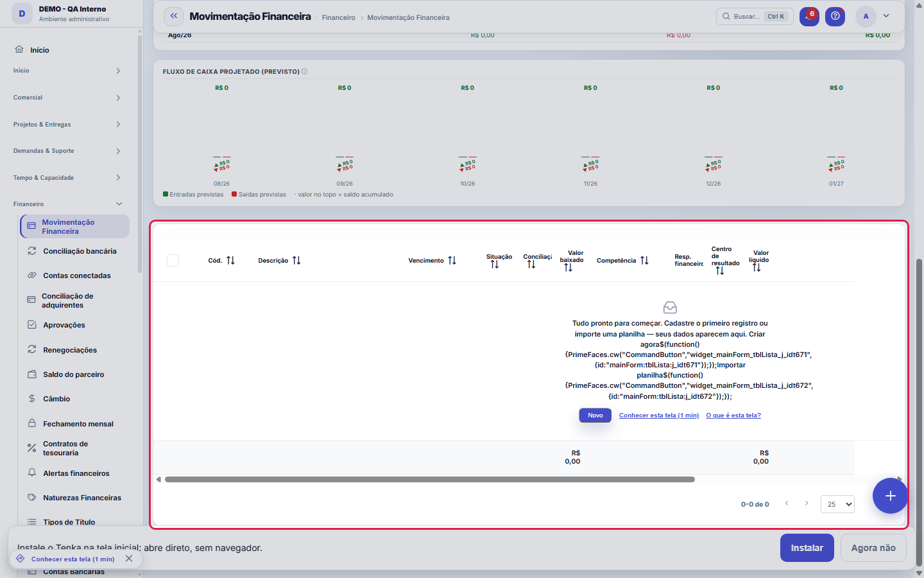Screen dimensions: 924x578
Task: Go to the next page of the table
Action: pos(807,504)
